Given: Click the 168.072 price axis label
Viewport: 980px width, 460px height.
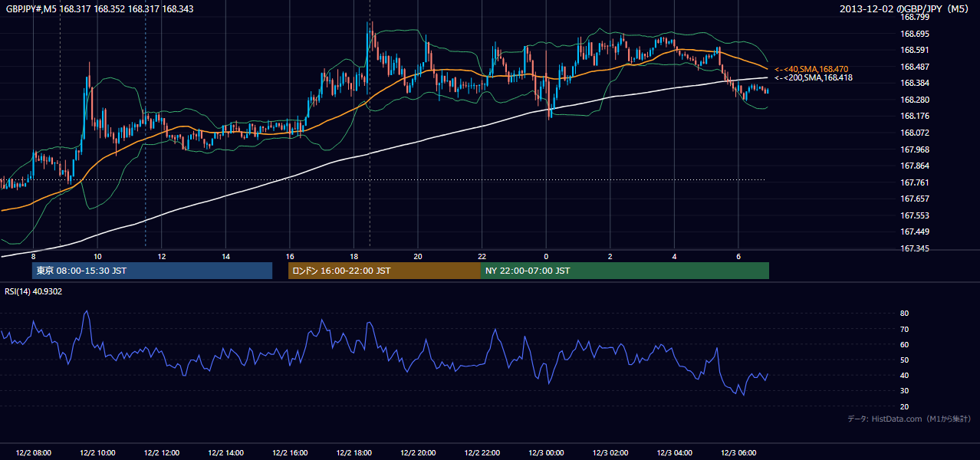Looking at the screenshot, I should 914,133.
